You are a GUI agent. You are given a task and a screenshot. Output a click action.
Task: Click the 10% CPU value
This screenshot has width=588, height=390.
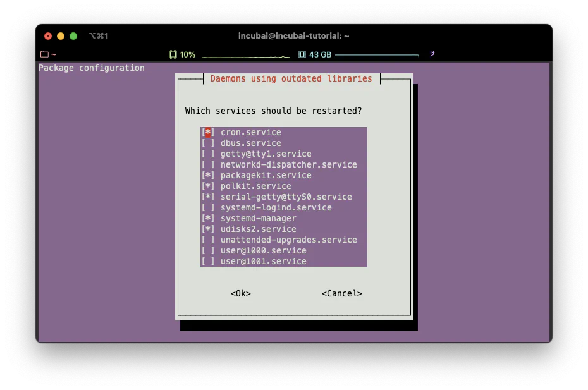(188, 55)
